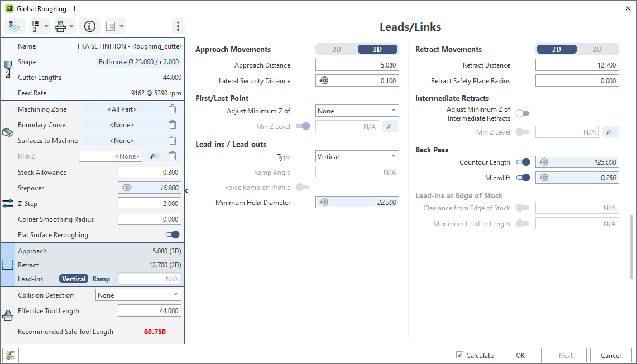Screen dimensions: 637x364
Task: Toggle Countour Length switch
Action: pos(523,162)
